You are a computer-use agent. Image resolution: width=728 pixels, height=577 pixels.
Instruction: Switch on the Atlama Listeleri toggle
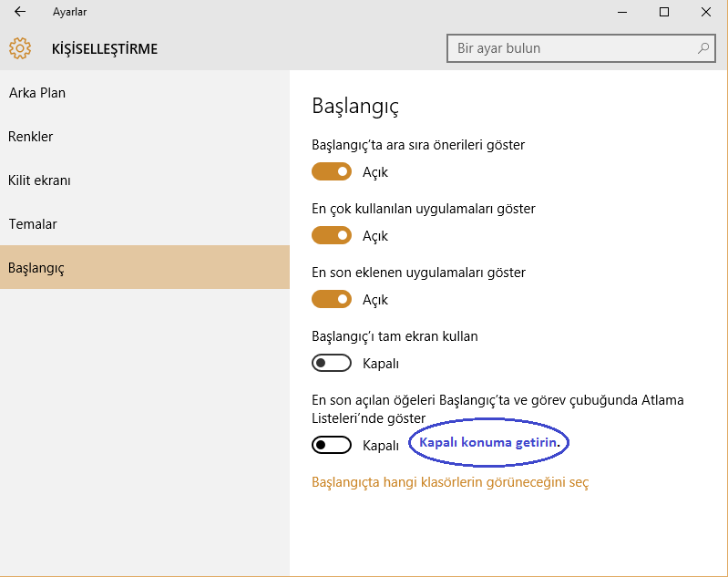click(332, 445)
